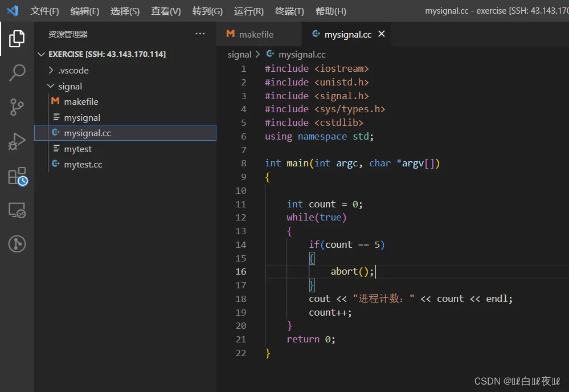This screenshot has width=569, height=392.
Task: Click the cout 进程计数 output line
Action: point(411,299)
